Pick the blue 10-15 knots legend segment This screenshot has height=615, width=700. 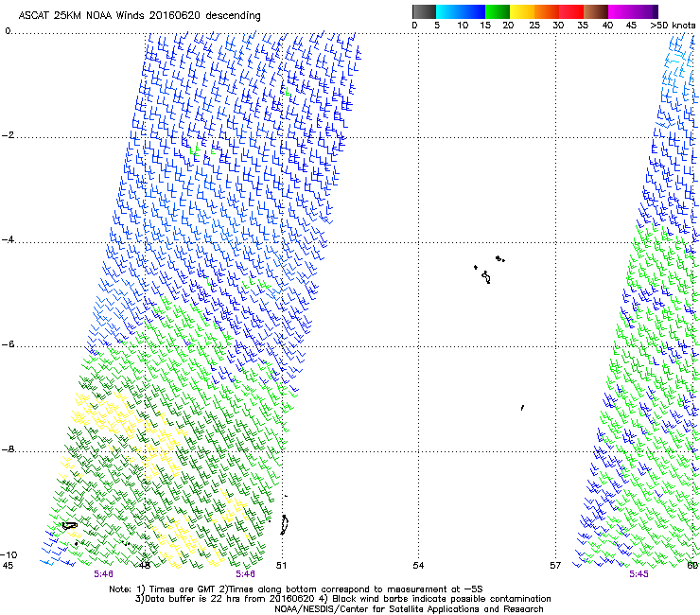[x=473, y=11]
